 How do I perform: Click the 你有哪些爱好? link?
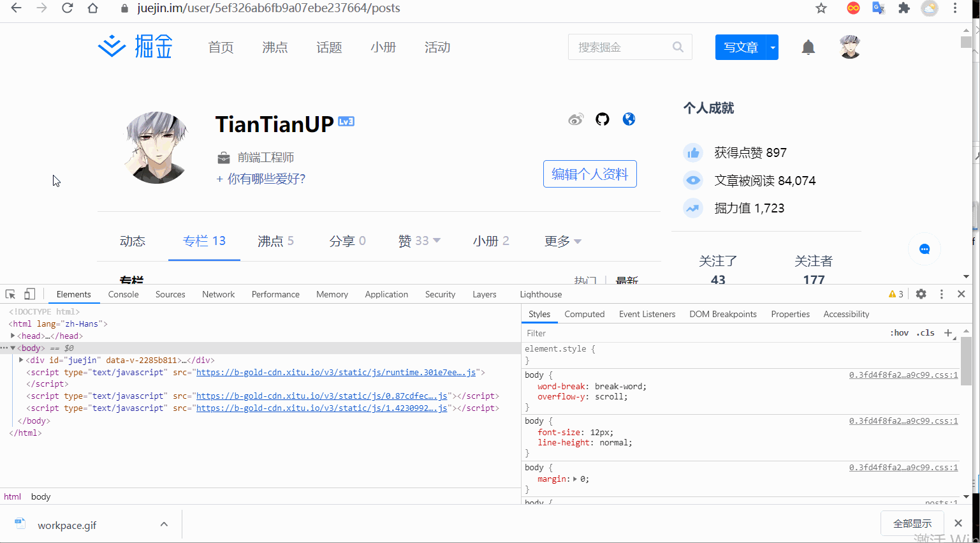point(261,179)
